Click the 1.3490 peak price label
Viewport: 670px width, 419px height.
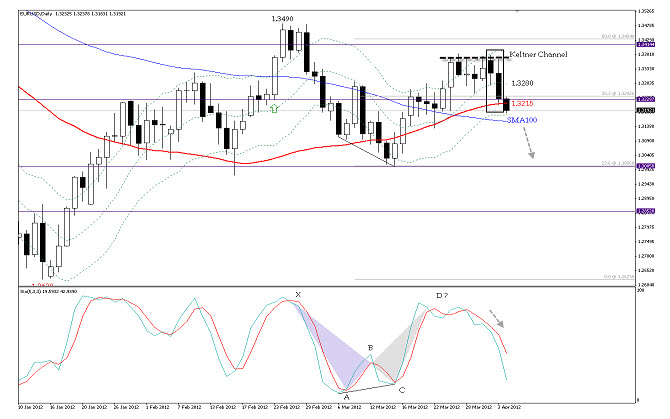(x=282, y=19)
